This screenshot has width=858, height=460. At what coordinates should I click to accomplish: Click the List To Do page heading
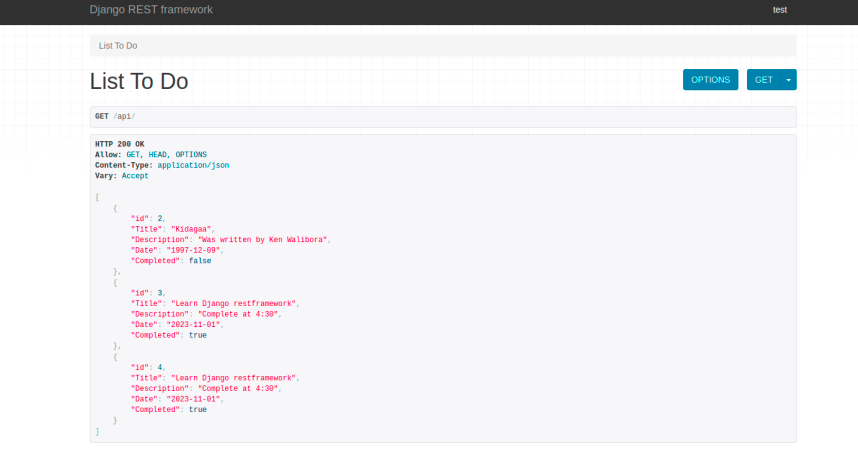(139, 81)
